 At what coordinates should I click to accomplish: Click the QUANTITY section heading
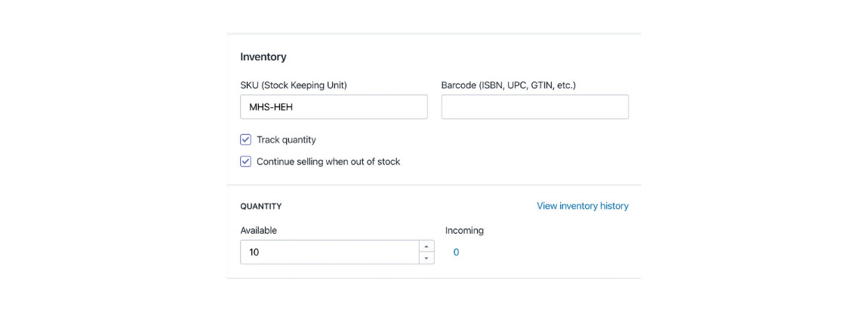tap(261, 206)
